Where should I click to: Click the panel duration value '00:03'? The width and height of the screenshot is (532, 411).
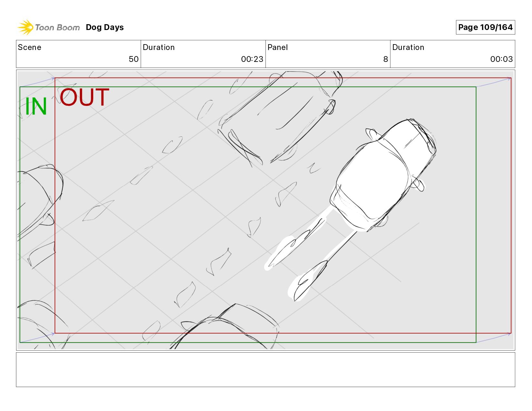501,59
